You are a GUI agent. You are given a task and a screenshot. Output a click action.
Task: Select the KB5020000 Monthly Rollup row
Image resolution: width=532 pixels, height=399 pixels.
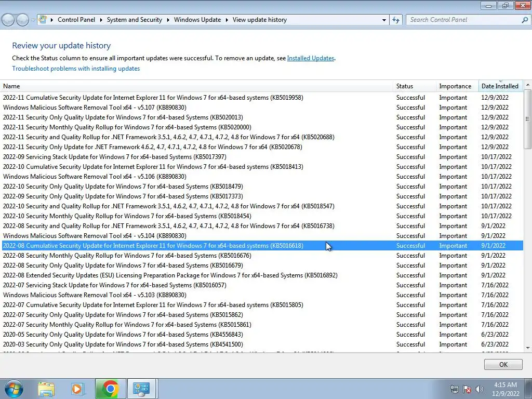tap(262, 127)
